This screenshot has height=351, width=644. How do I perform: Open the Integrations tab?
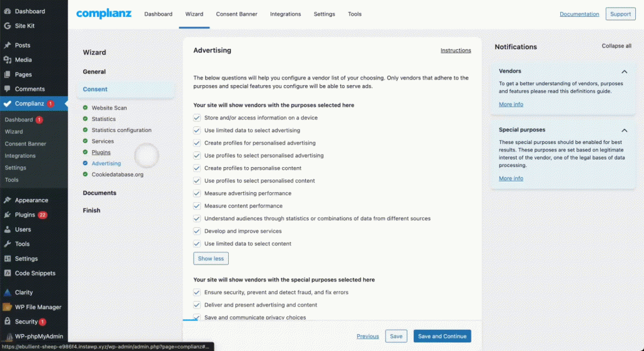pyautogui.click(x=285, y=14)
